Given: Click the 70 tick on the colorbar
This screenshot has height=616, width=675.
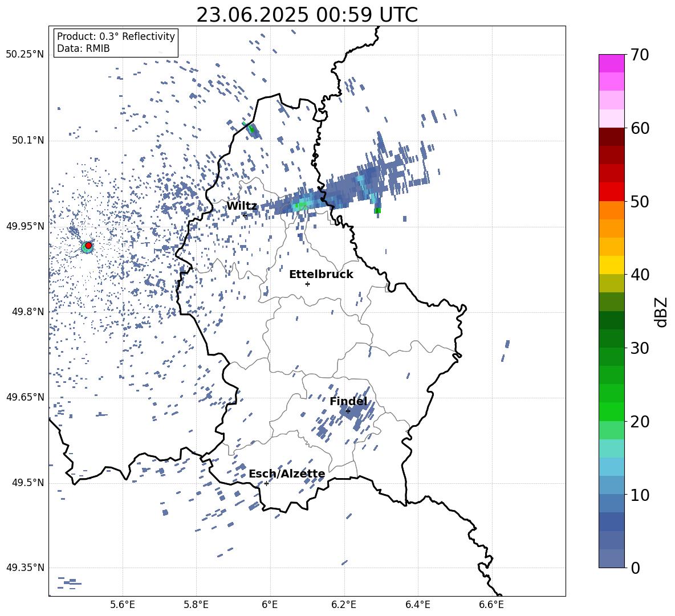Looking at the screenshot, I should pos(640,55).
